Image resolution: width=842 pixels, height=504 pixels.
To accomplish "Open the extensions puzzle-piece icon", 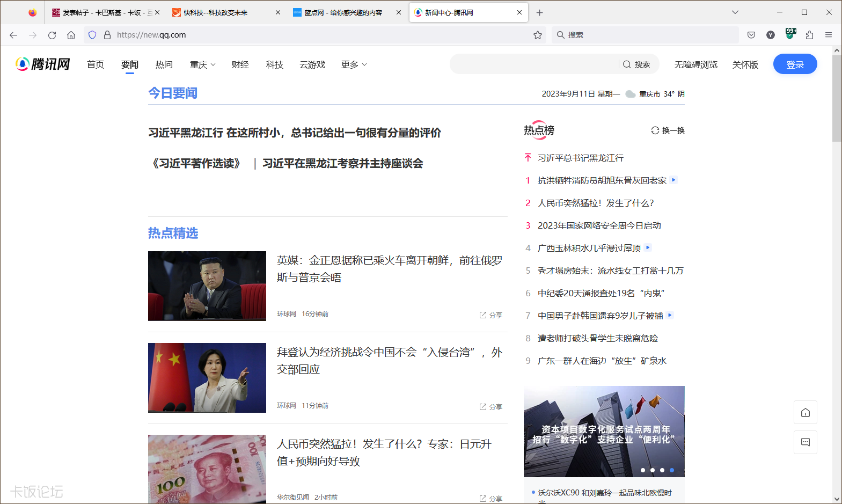I will tap(809, 35).
